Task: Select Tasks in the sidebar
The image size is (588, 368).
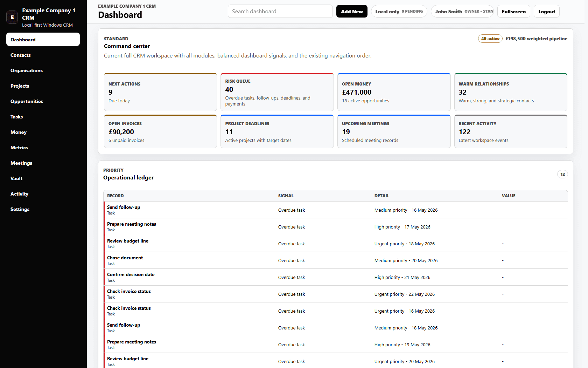Action: tap(43, 117)
